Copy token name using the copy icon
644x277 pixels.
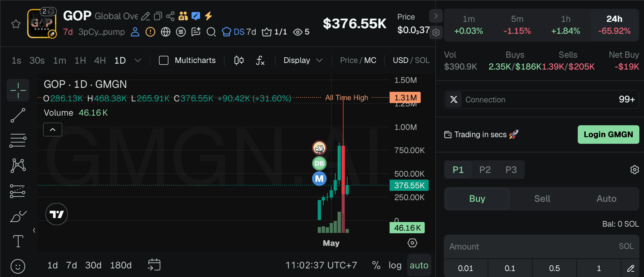(158, 16)
